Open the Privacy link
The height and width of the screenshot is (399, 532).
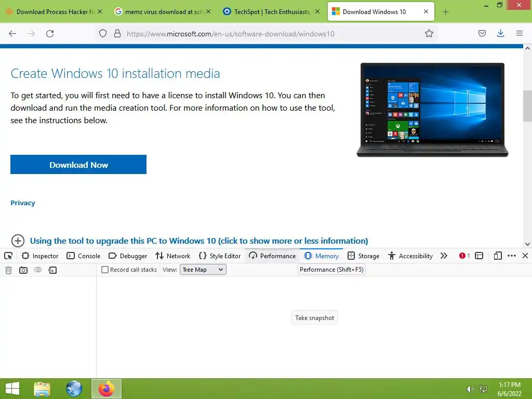(23, 203)
